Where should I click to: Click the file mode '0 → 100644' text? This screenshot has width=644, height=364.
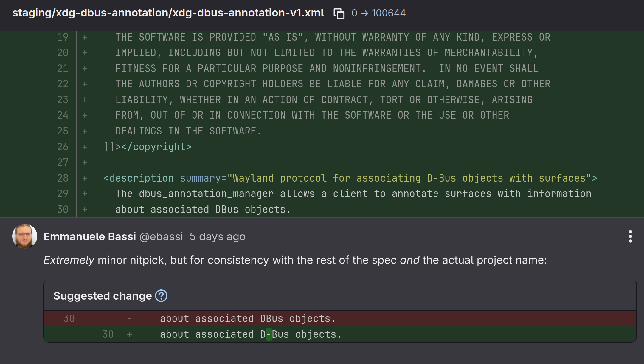pos(378,13)
